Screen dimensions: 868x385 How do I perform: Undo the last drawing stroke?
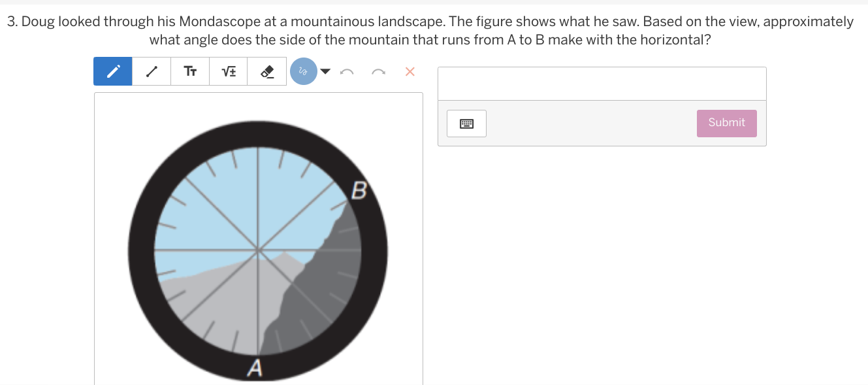(347, 72)
